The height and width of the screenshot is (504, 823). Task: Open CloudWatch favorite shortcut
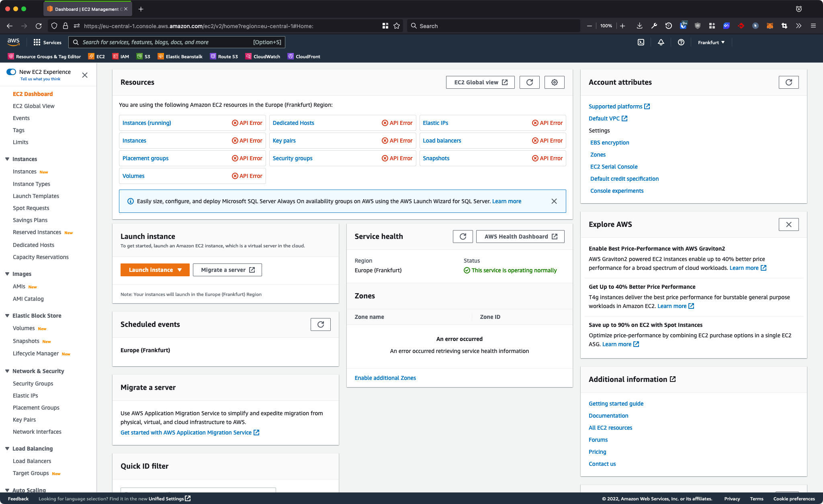point(263,57)
